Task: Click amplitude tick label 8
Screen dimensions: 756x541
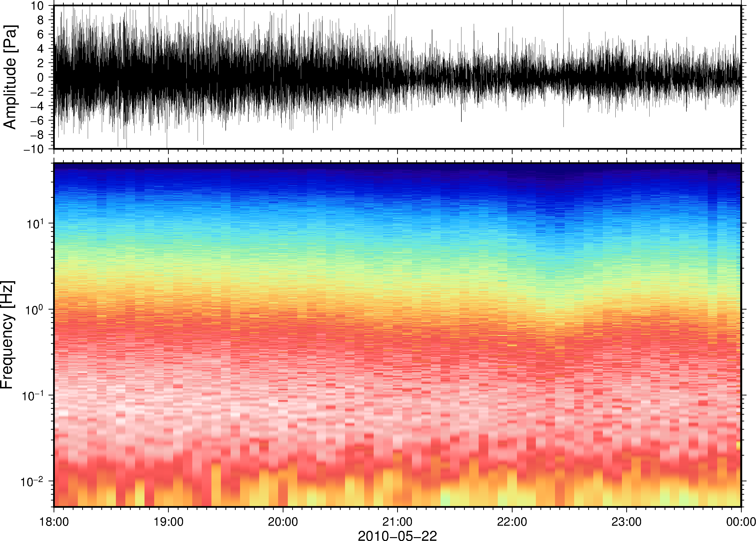Action: tap(40, 20)
